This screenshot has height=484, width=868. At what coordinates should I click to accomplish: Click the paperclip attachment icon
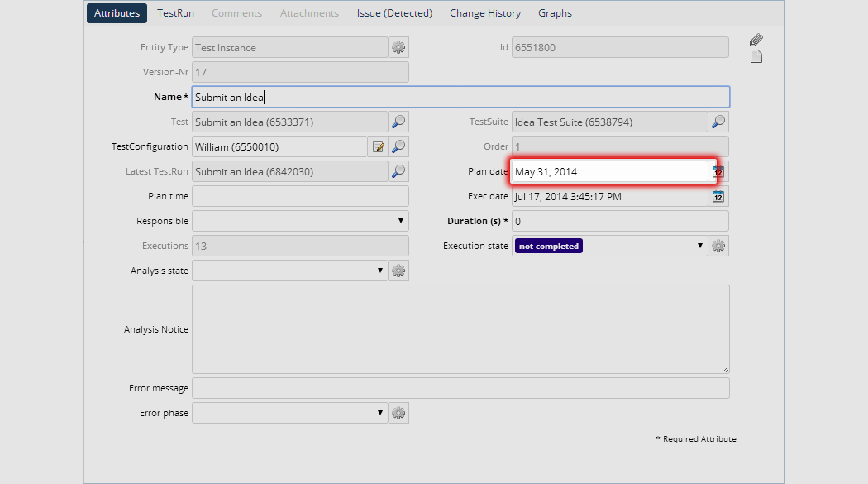click(x=756, y=40)
